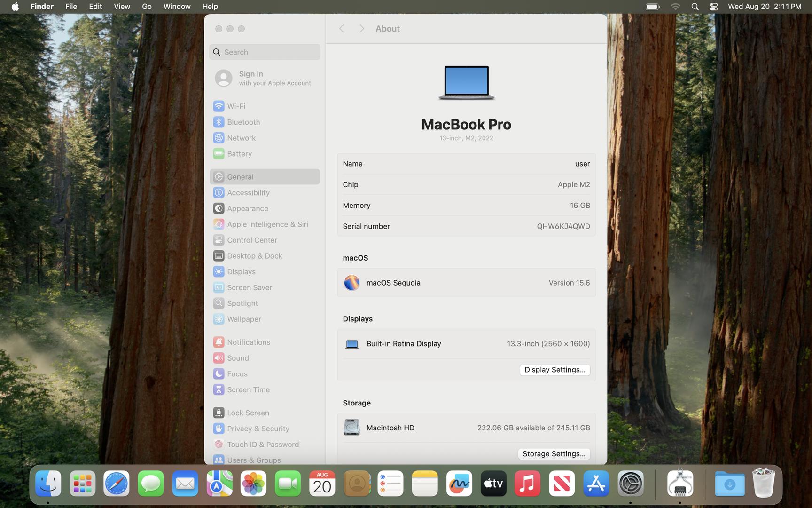The image size is (812, 508).
Task: Open the Help menu
Action: [210, 7]
